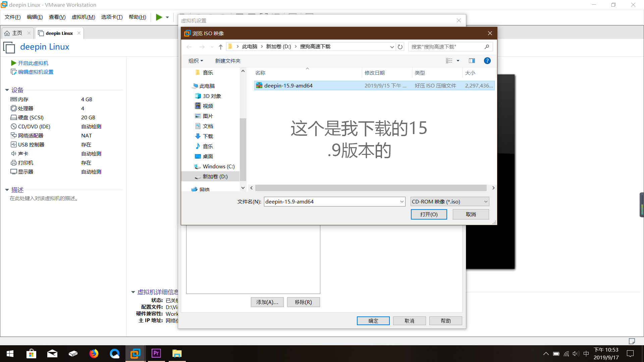Open the view options dropdown arrow
Viewport: 644px width, 362px height.
(458, 61)
